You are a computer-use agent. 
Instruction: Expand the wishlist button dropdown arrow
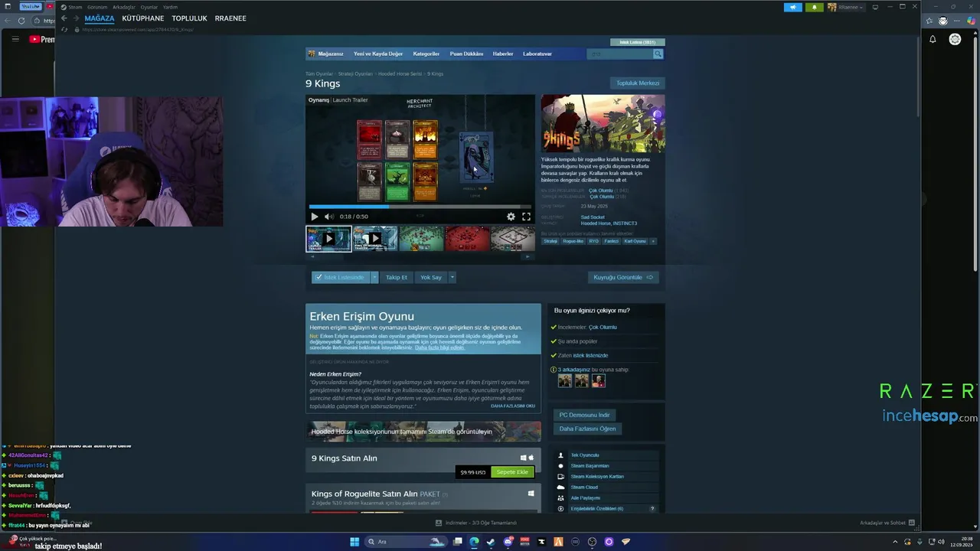click(x=374, y=277)
